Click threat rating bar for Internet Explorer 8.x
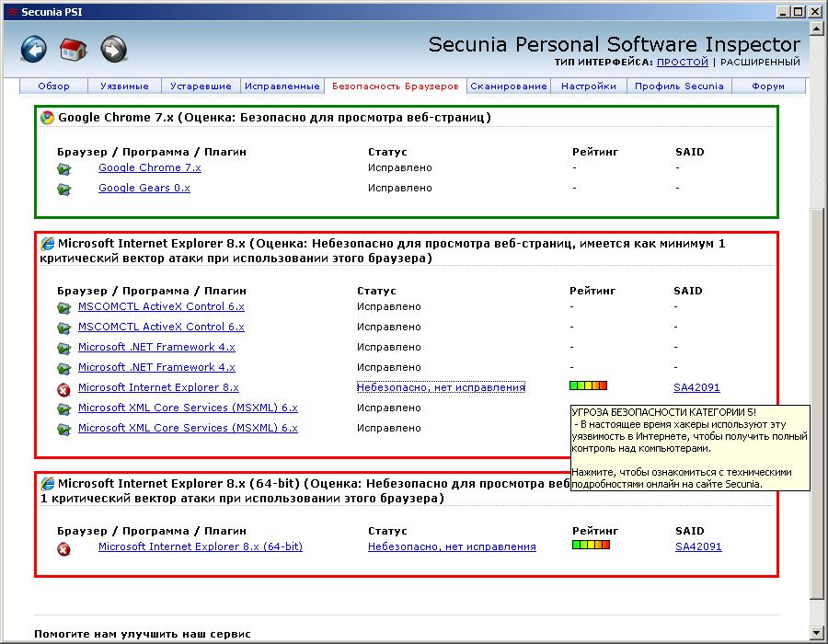Viewport: 828px width, 644px height. (x=588, y=385)
